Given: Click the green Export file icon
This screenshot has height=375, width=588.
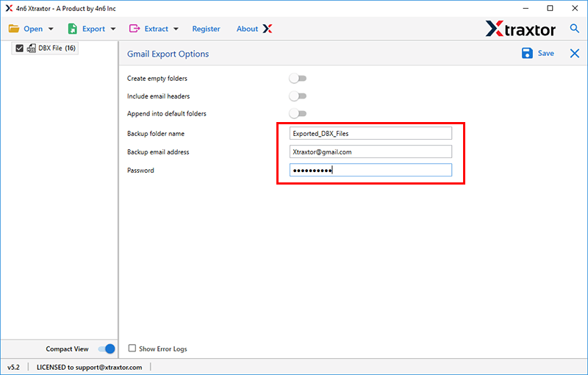Looking at the screenshot, I should coord(72,29).
